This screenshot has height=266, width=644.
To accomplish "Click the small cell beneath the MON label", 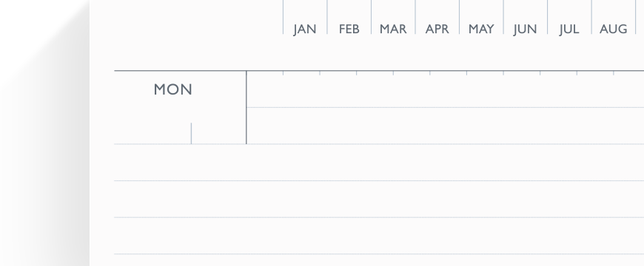I will pyautogui.click(x=218, y=133).
